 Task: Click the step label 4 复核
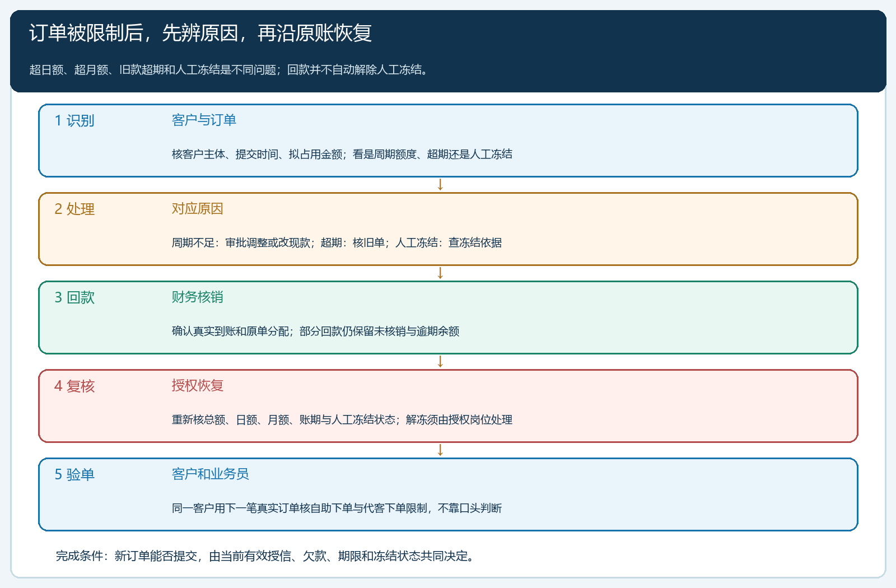pyautogui.click(x=74, y=386)
